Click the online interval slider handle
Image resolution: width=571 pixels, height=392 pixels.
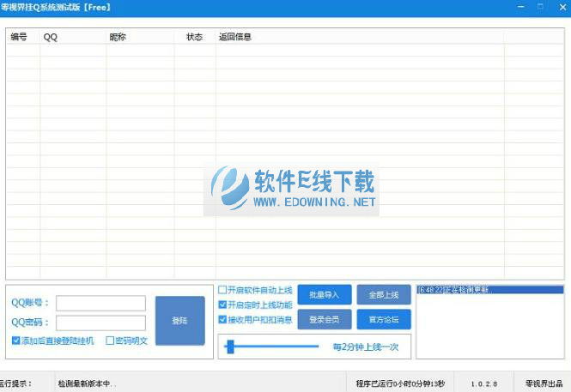coord(230,347)
